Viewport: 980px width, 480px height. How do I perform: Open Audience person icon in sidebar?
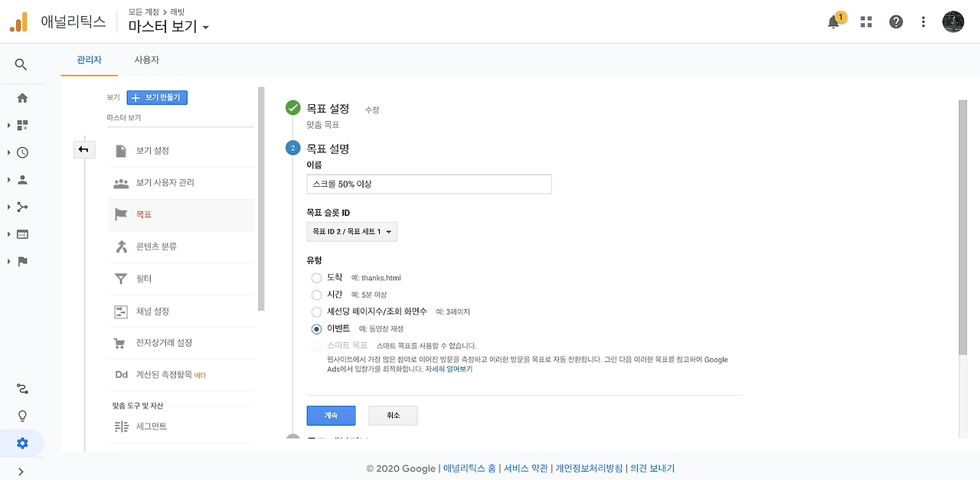click(22, 180)
